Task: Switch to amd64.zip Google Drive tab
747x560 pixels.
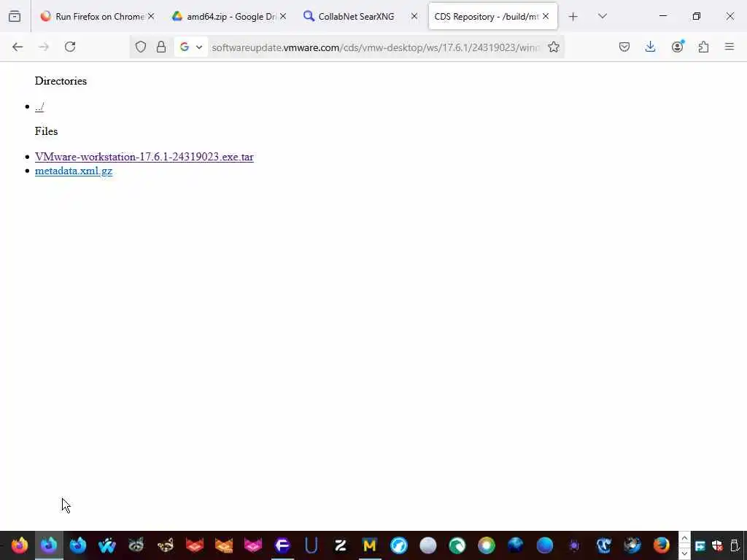Action: click(230, 16)
